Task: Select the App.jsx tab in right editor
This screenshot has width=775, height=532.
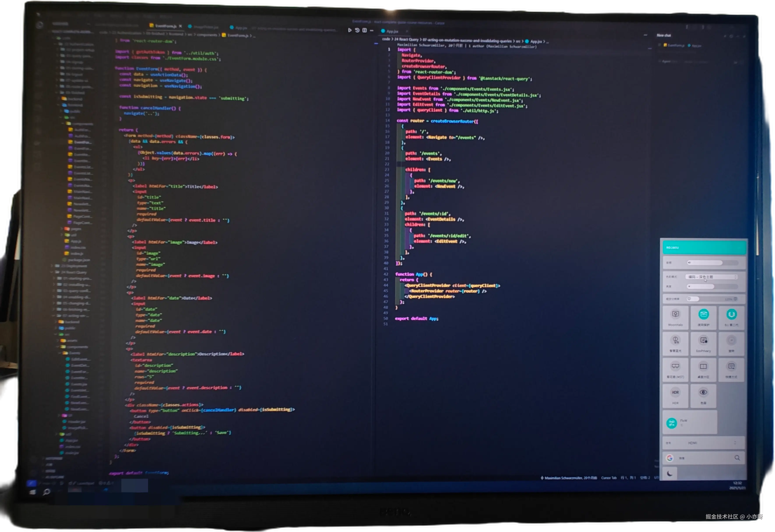Action: [x=392, y=31]
